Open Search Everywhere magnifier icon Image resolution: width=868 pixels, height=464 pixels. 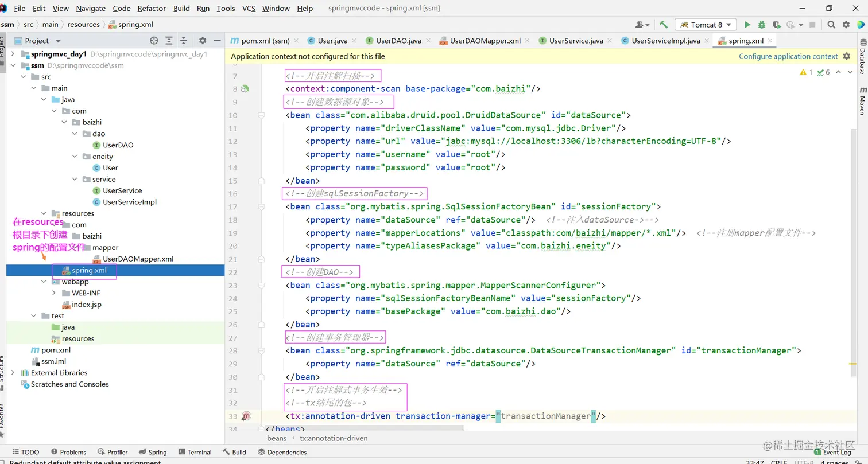click(831, 25)
